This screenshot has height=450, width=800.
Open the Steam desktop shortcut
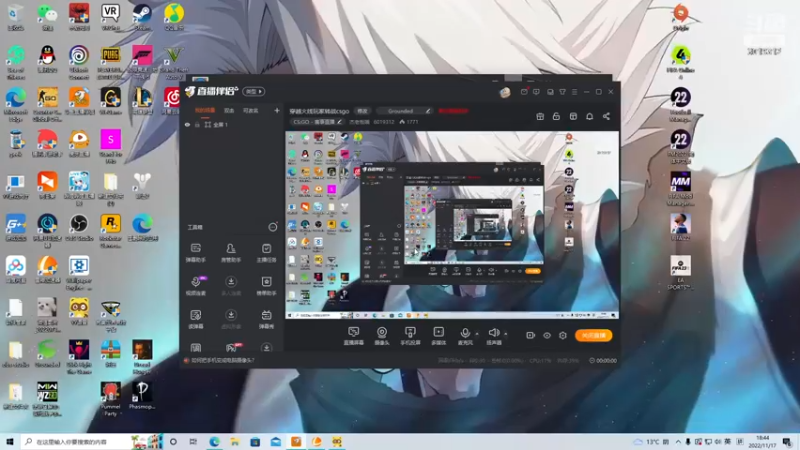coord(142,16)
